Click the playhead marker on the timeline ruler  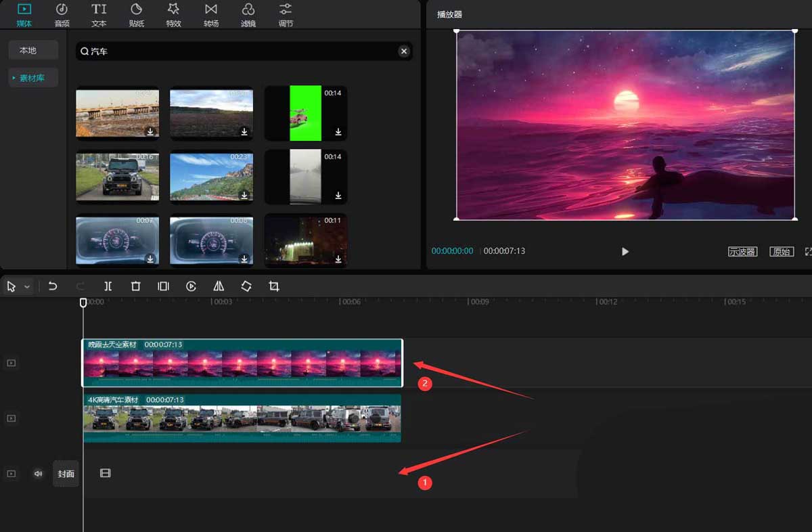[x=83, y=303]
